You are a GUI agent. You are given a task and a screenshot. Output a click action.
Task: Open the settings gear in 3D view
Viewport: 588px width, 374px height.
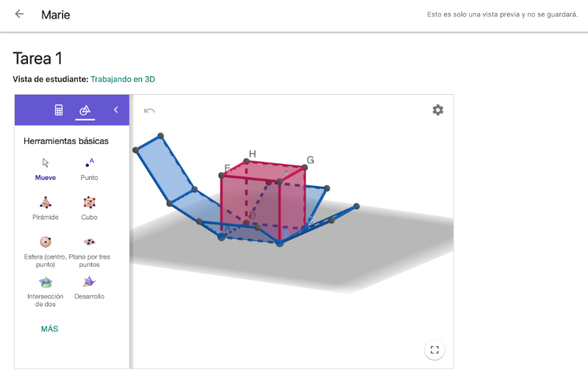click(437, 110)
